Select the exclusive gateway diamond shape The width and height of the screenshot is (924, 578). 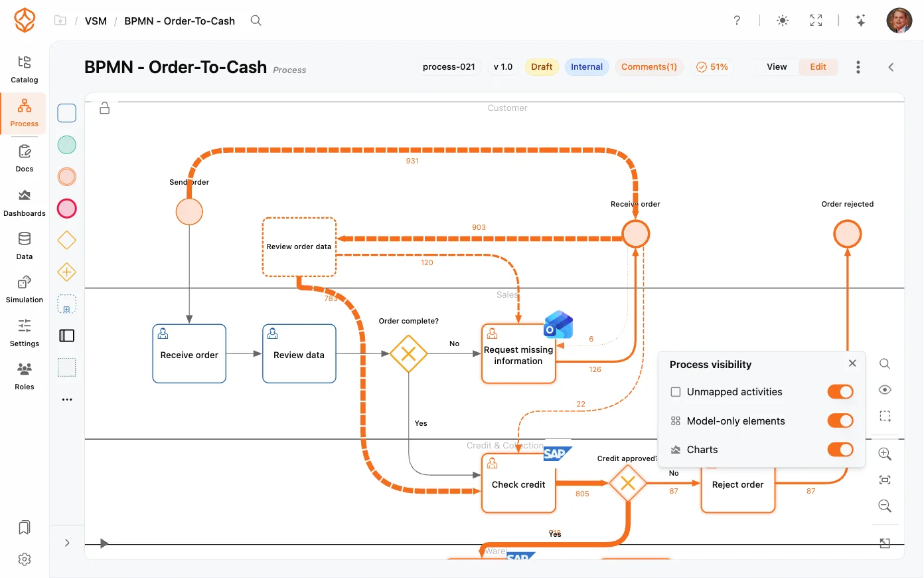coord(67,240)
